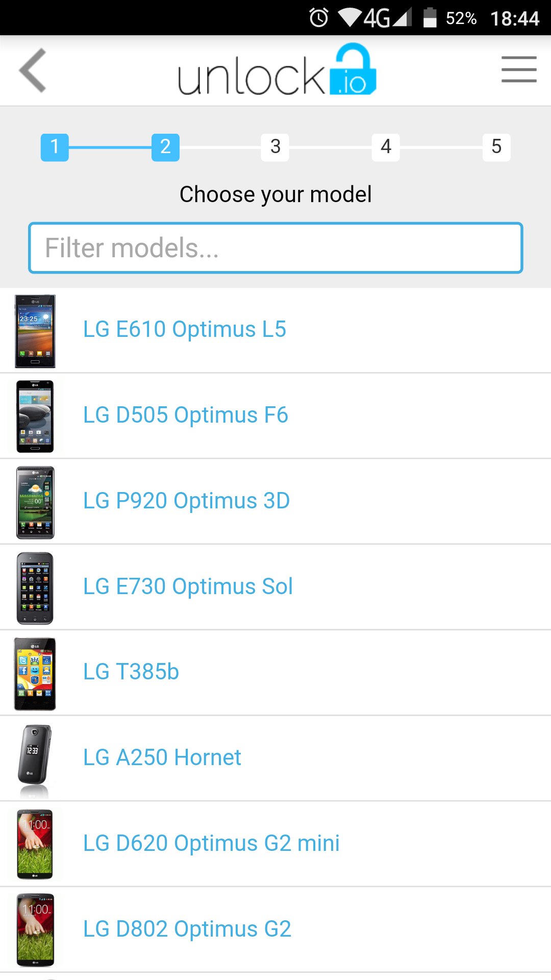Tap LG A250 Hornet phone thumbnail

(35, 757)
